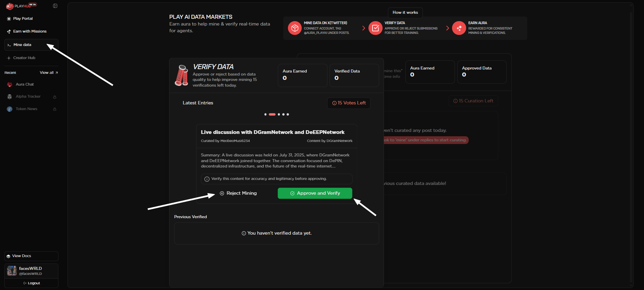Click the Alpha Tracker icon
The height and width of the screenshot is (290, 644).
tap(10, 97)
